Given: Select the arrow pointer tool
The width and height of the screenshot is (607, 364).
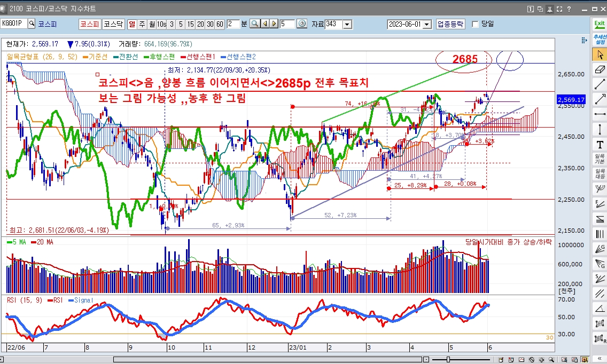Looking at the screenshot, I should click(600, 55).
